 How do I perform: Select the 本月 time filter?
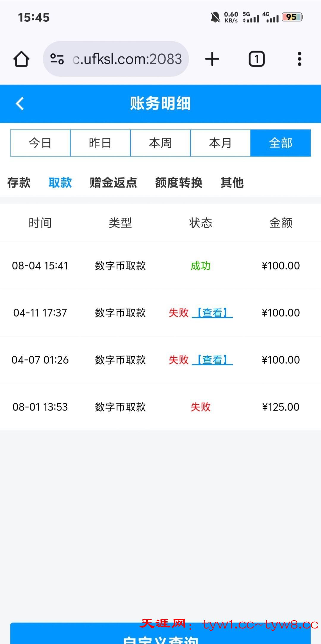[x=220, y=143]
